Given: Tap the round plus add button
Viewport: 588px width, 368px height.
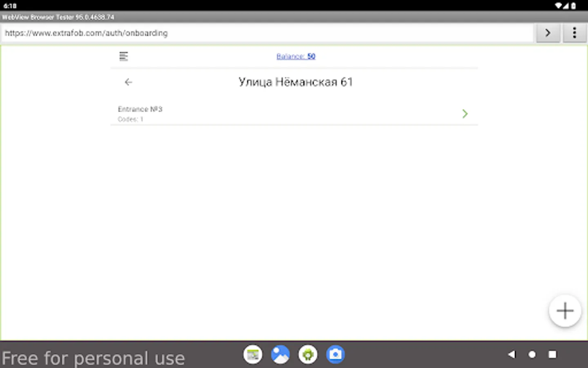Looking at the screenshot, I should pos(565,311).
